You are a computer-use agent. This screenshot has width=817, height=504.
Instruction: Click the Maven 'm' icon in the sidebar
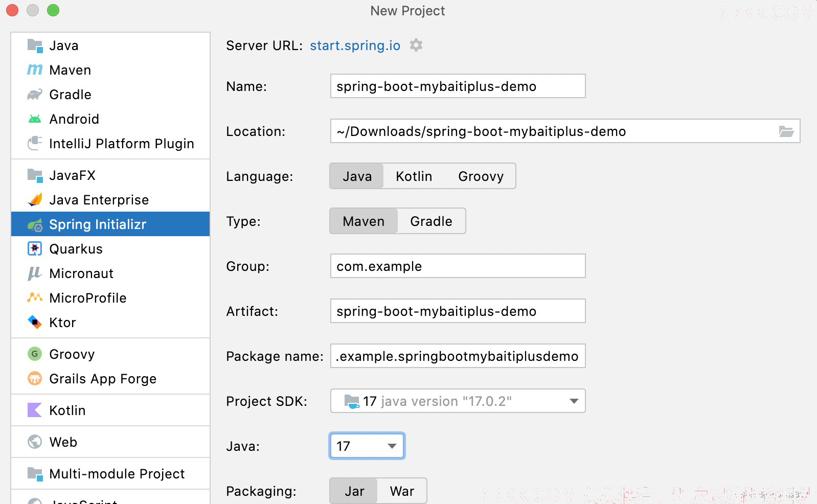(x=35, y=70)
